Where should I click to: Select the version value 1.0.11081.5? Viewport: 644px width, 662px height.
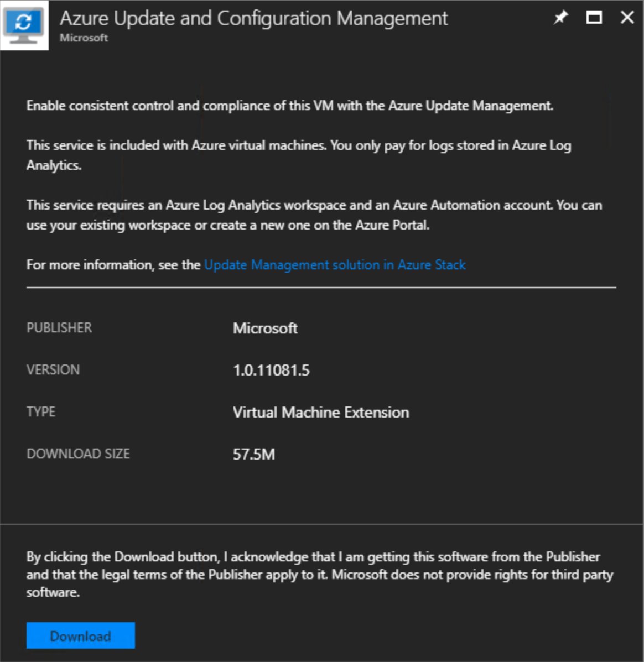[271, 370]
